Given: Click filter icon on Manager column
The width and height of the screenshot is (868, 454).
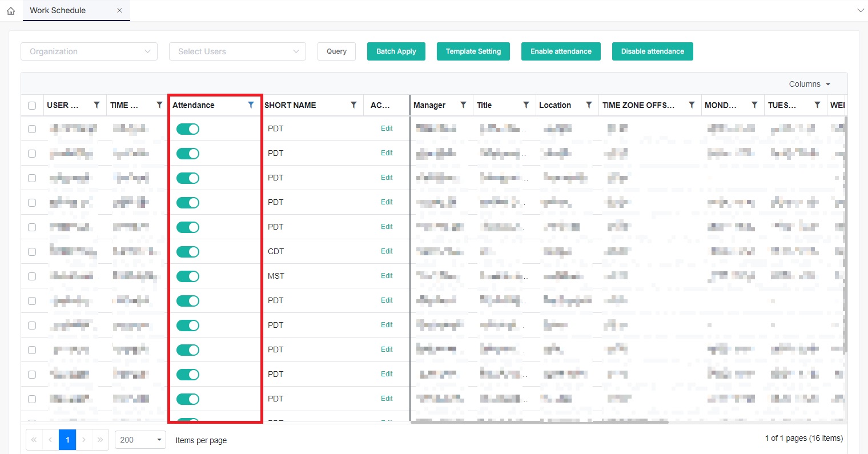Looking at the screenshot, I should click(463, 105).
